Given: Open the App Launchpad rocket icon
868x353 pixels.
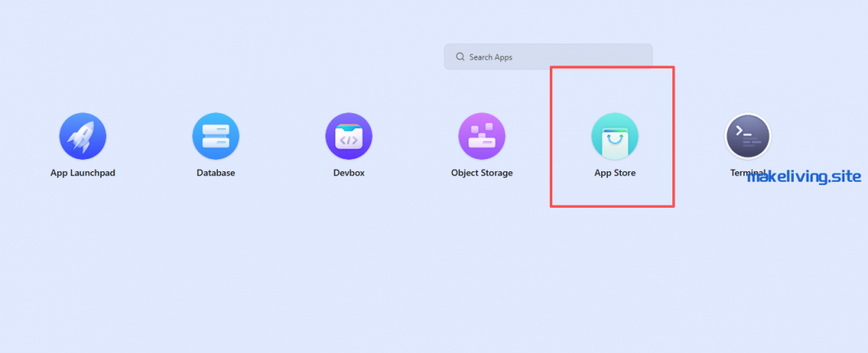Looking at the screenshot, I should (82, 136).
